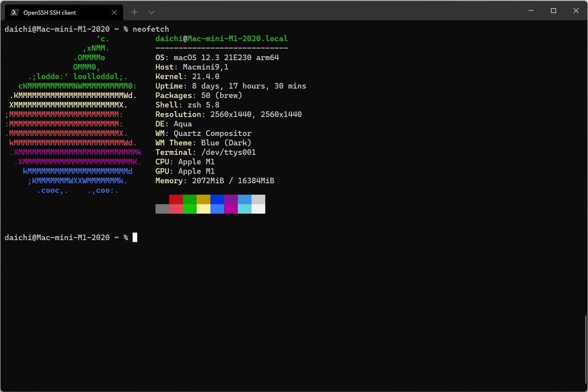This screenshot has height=392, width=588.
Task: Click the 'Memory: 2072MiB / 16384MiB' line
Action: [x=215, y=181]
